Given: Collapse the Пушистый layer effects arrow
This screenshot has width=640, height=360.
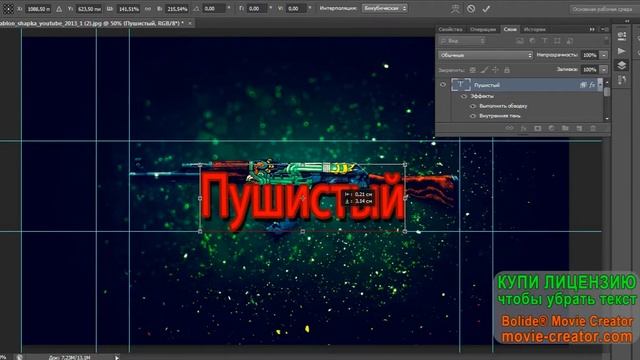Looking at the screenshot, I should point(600,85).
